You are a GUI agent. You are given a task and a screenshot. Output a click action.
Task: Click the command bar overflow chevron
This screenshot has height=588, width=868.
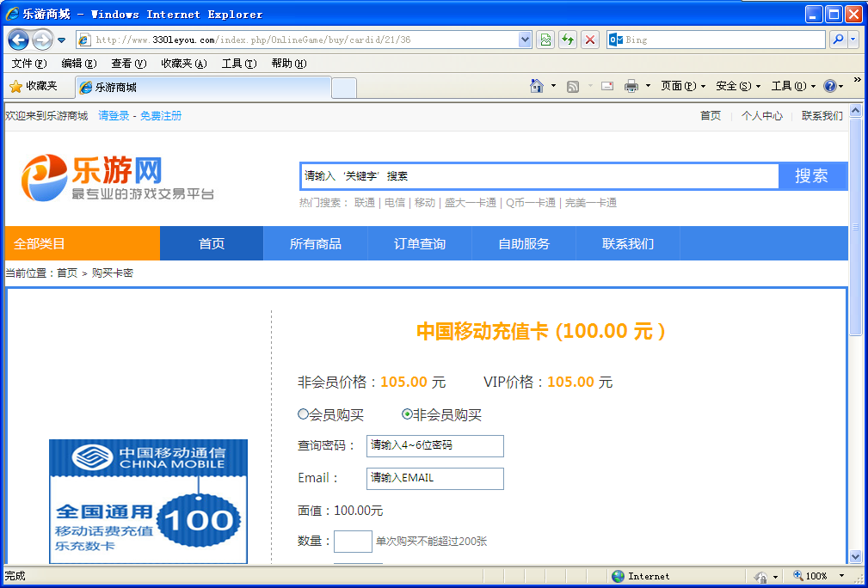(857, 80)
